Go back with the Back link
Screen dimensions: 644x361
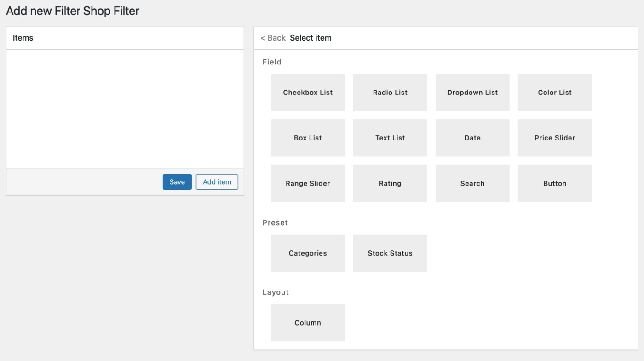coord(273,38)
